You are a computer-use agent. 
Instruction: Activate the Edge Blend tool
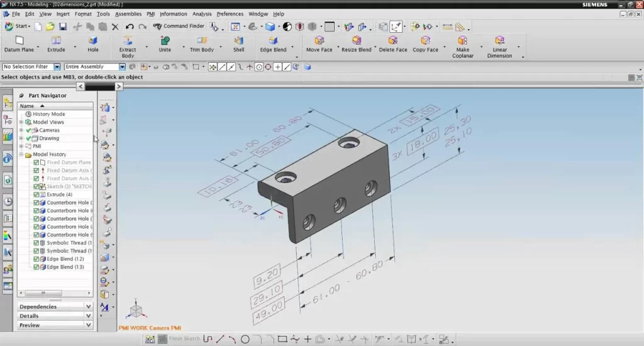pos(273,41)
